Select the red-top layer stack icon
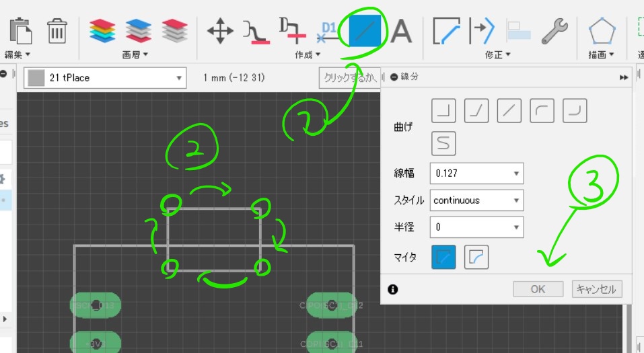Image resolution: width=644 pixels, height=353 pixels. point(174,31)
